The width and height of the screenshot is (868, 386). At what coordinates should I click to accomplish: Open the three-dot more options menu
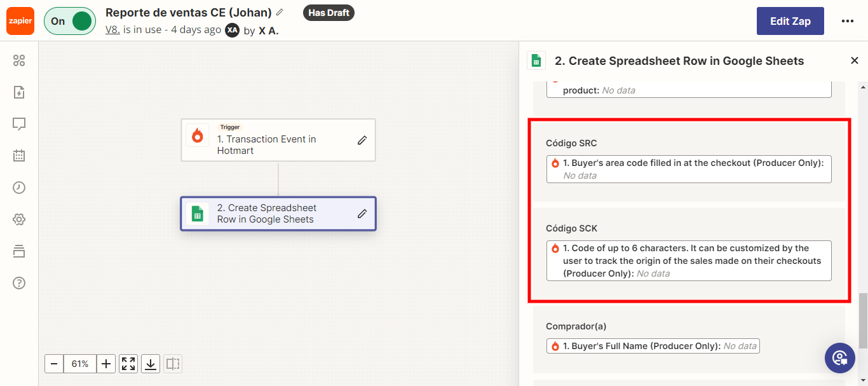pyautogui.click(x=848, y=21)
